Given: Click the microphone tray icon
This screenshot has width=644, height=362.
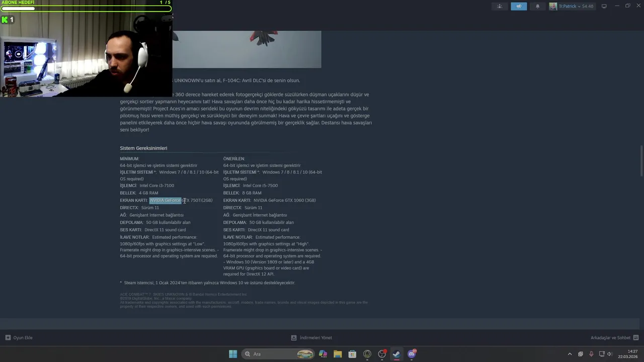Looking at the screenshot, I should pos(591,354).
